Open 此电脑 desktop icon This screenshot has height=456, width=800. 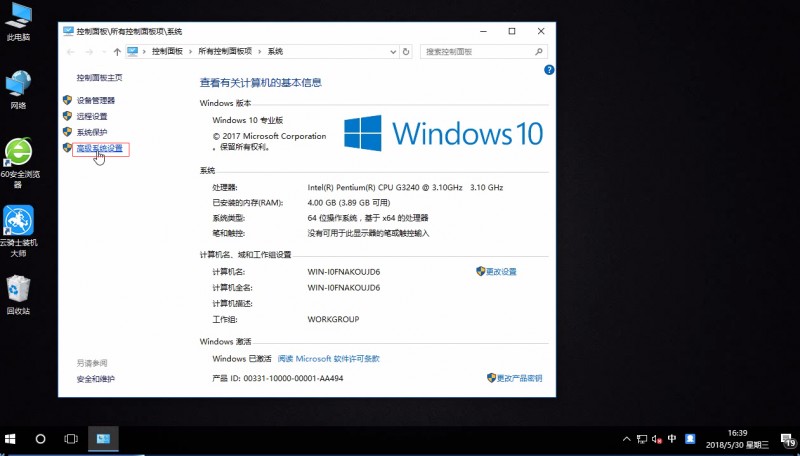(18, 22)
